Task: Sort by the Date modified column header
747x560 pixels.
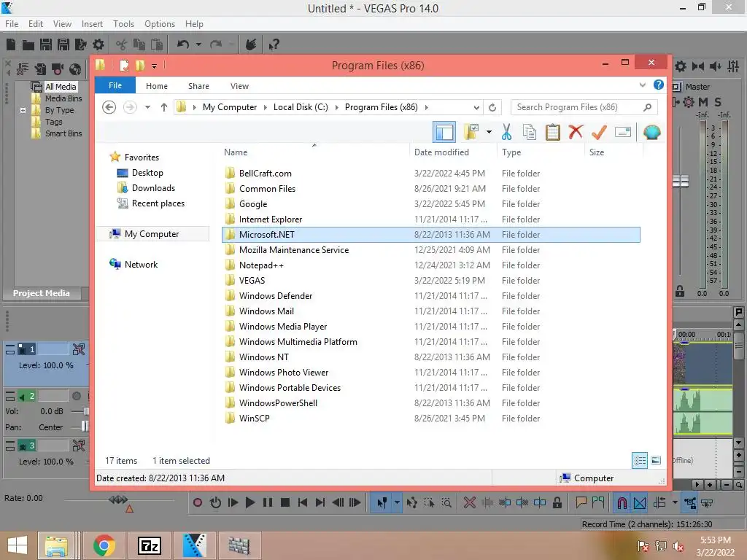Action: coord(441,152)
